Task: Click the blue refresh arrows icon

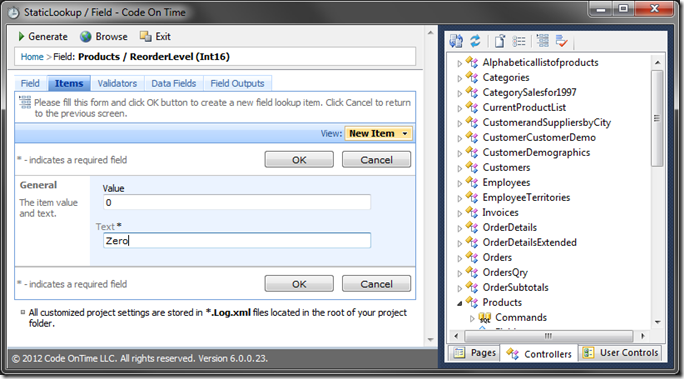Action: click(475, 41)
